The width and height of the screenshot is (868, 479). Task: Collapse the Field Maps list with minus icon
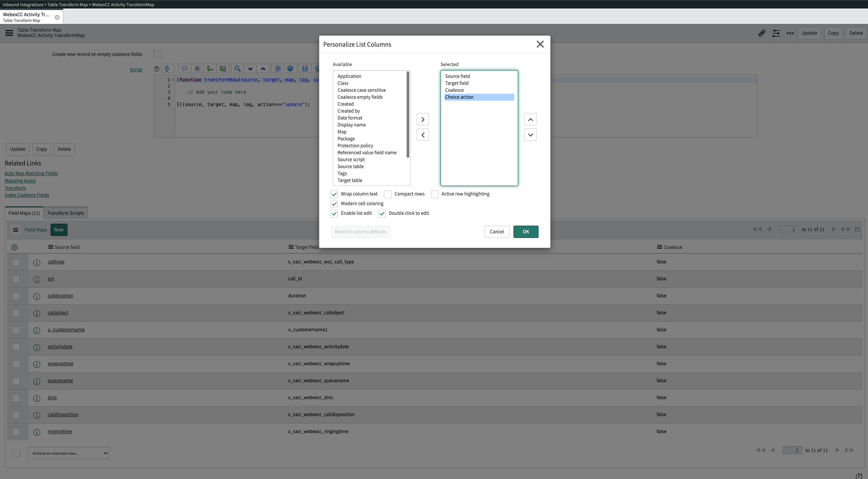coord(857,229)
